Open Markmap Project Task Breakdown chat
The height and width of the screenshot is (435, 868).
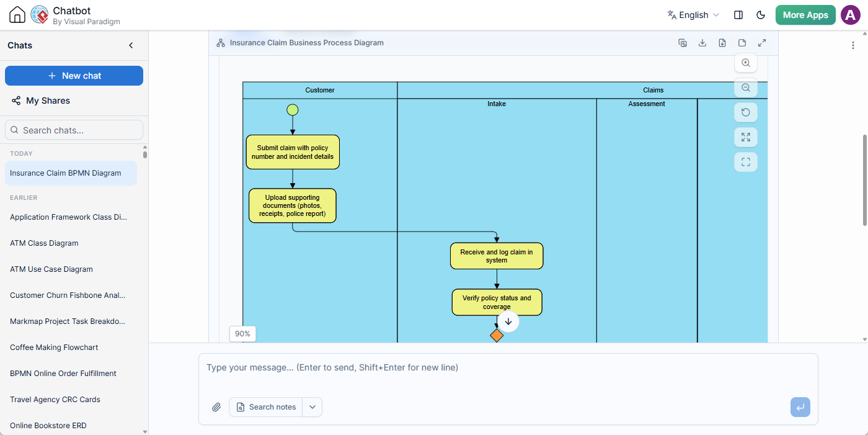pos(71,321)
